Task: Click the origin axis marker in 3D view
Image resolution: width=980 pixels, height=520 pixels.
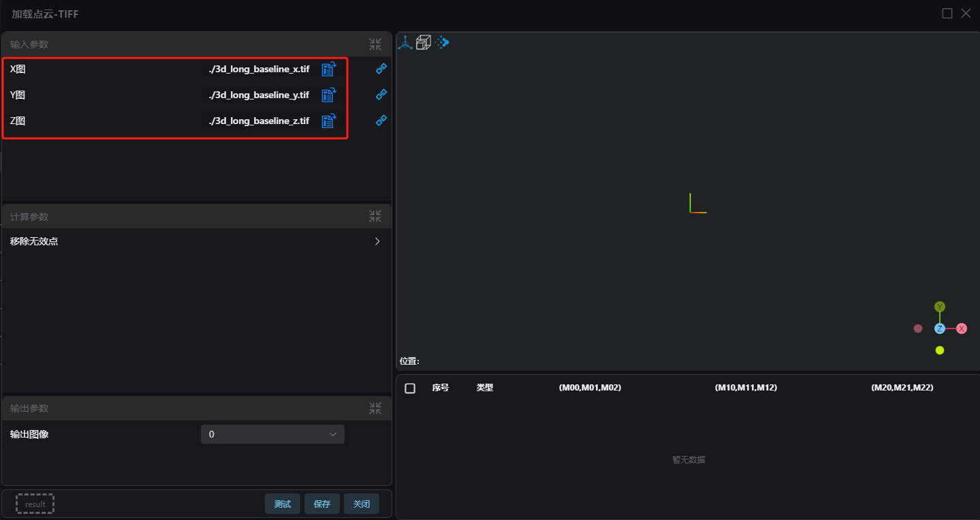Action: (698, 203)
